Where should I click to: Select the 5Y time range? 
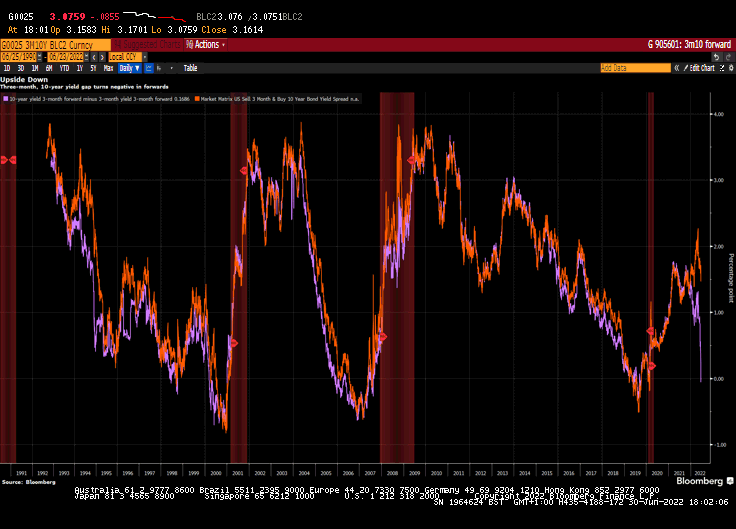[93, 68]
